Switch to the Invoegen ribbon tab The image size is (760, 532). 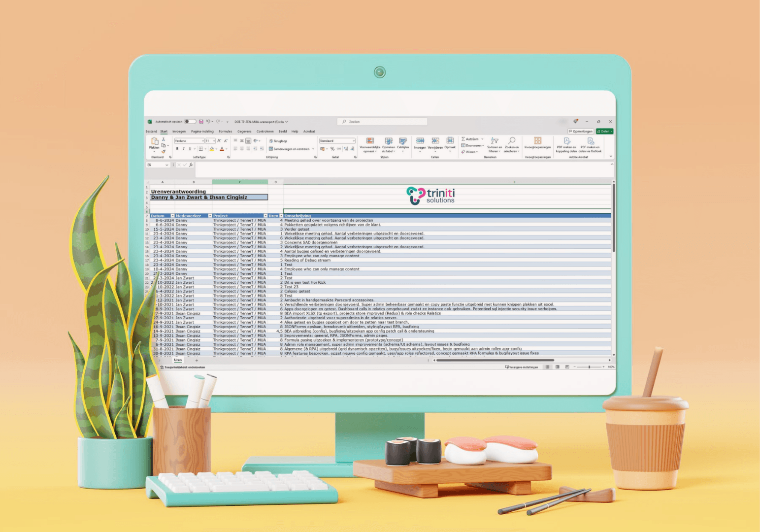(x=179, y=132)
